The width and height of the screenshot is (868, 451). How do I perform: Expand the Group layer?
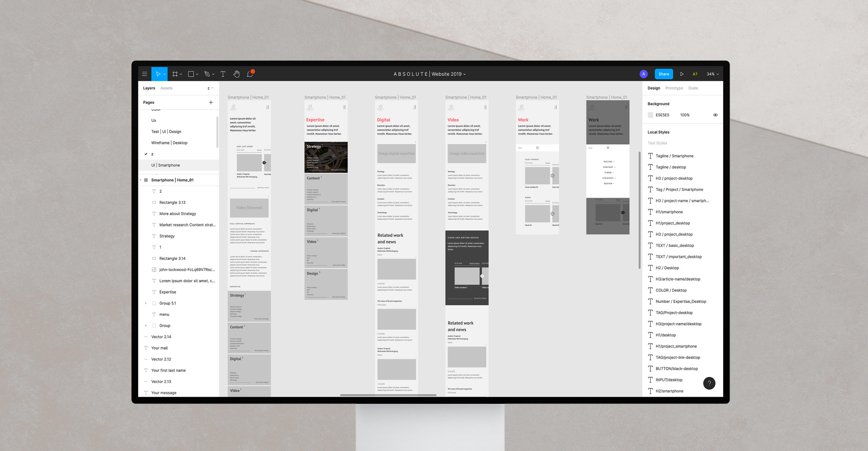pos(146,325)
